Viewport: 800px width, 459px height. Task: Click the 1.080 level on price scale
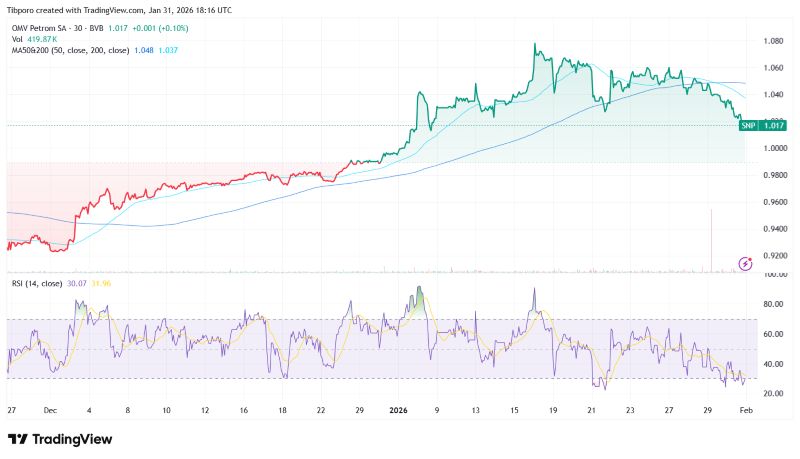pos(773,41)
